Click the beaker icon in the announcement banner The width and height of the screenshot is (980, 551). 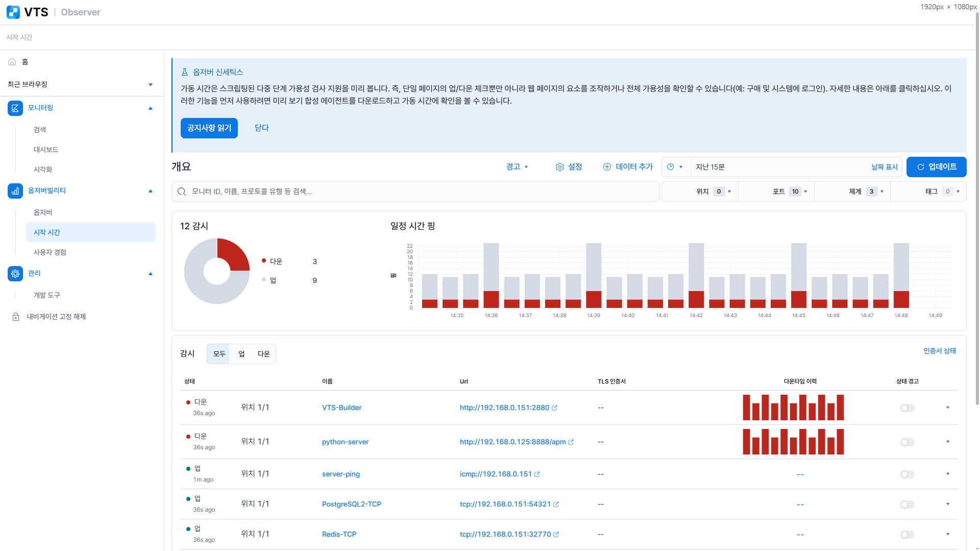tap(185, 72)
